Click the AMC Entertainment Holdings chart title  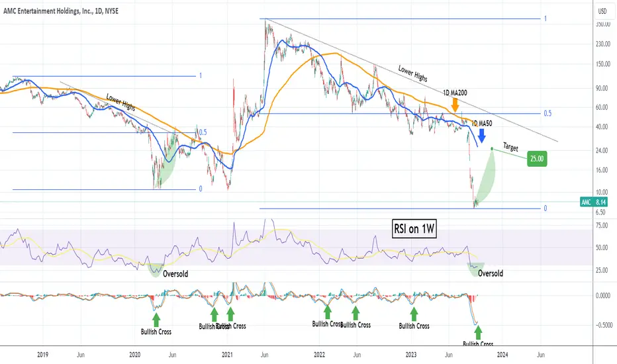(x=61, y=11)
